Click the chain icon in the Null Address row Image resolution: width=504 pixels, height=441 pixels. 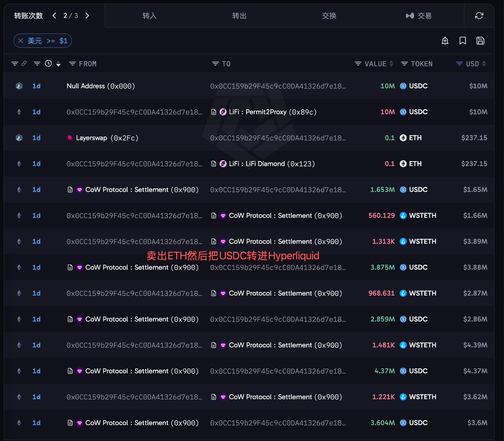tap(19, 86)
